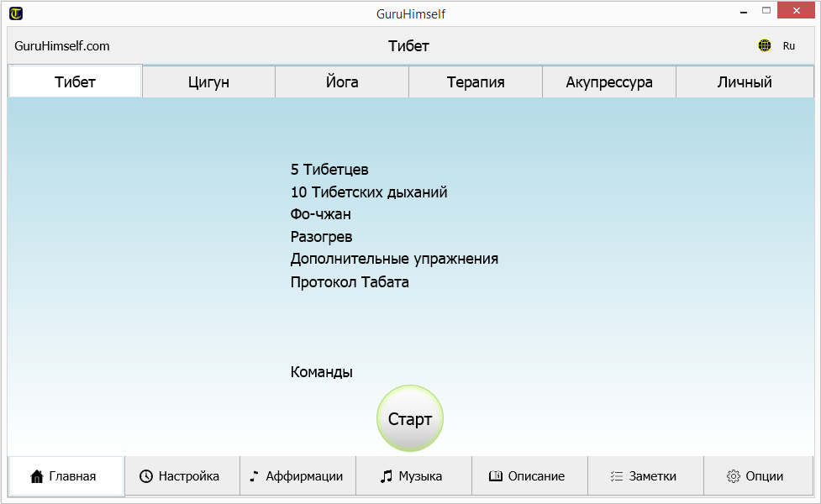Click the checklist icon for Заметки
Screen dimensions: 821x504
[616, 476]
